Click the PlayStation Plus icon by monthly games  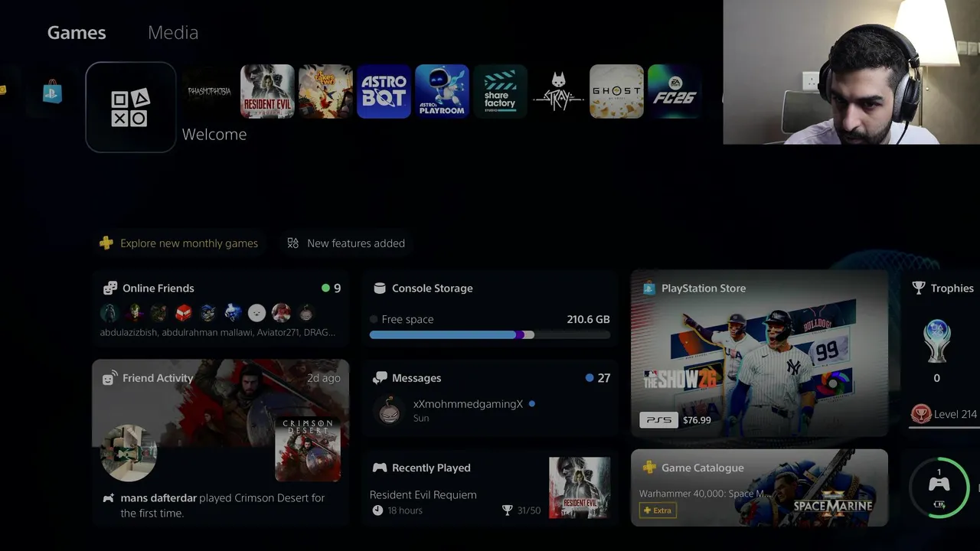tap(106, 243)
